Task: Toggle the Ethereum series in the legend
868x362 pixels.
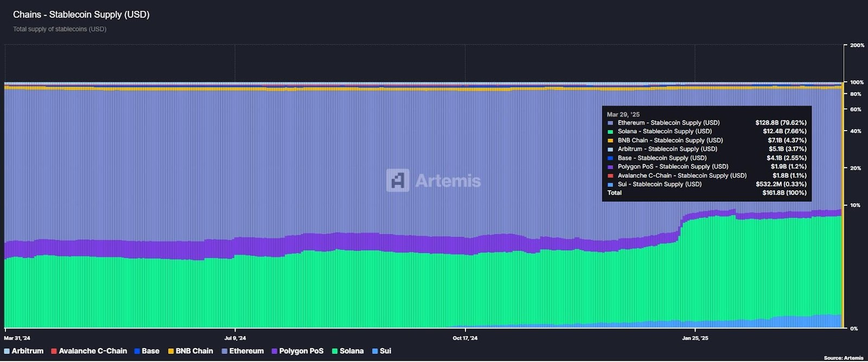Action: (242, 351)
